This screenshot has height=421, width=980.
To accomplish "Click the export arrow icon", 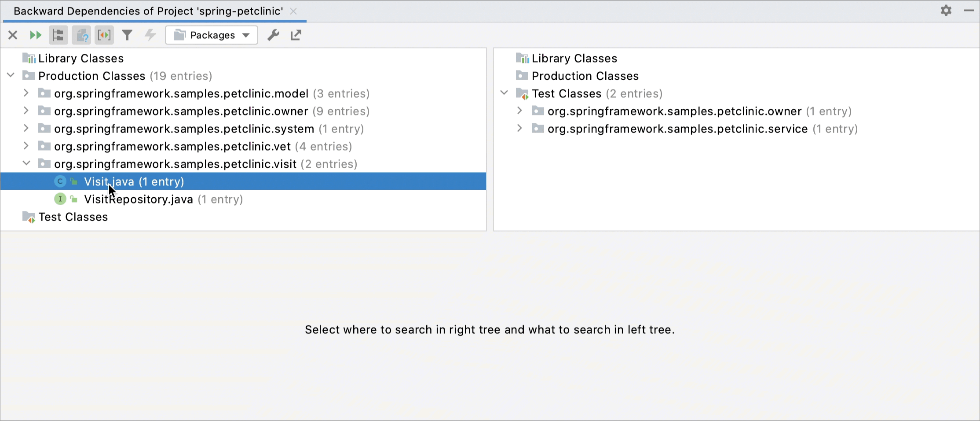I will (295, 35).
